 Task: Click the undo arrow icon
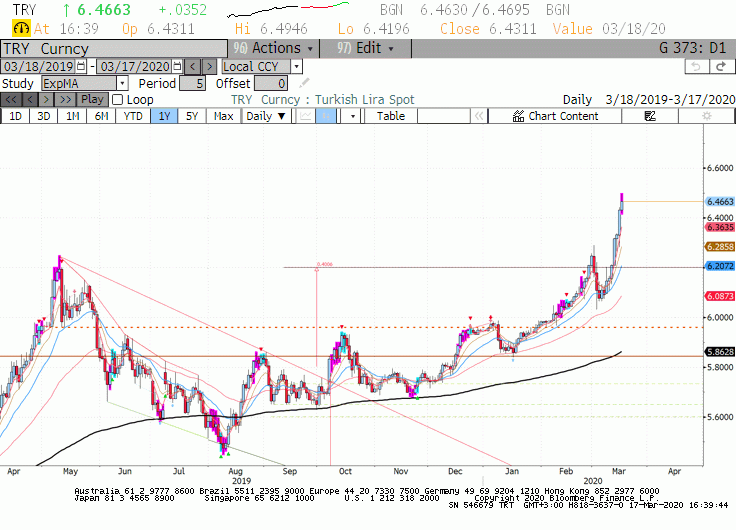[x=697, y=67]
